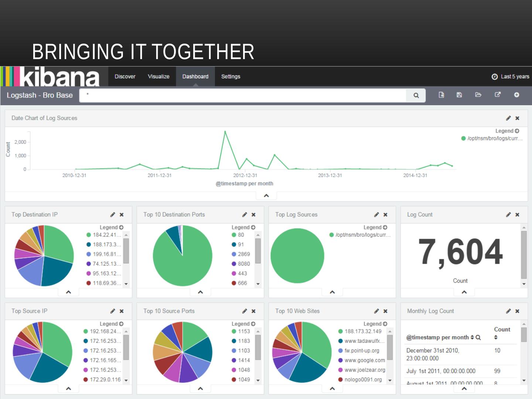532x399 pixels.
Task: Switch to the Visualize tab
Action: (158, 76)
